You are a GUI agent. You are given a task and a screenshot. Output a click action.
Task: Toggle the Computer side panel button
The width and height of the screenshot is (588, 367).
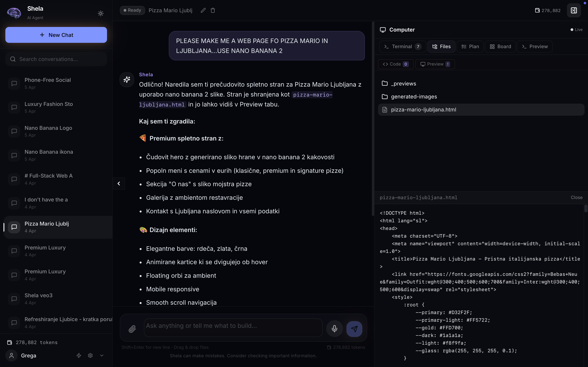tap(574, 11)
